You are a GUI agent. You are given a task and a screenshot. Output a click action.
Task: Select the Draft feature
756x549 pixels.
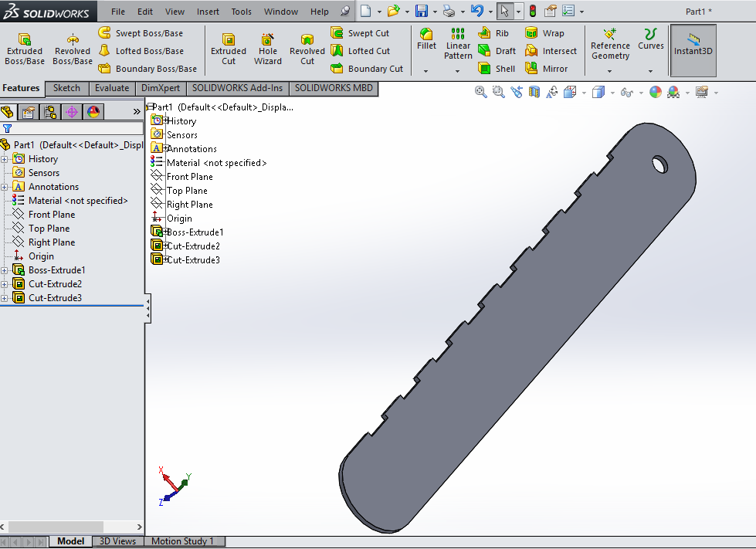tap(497, 51)
